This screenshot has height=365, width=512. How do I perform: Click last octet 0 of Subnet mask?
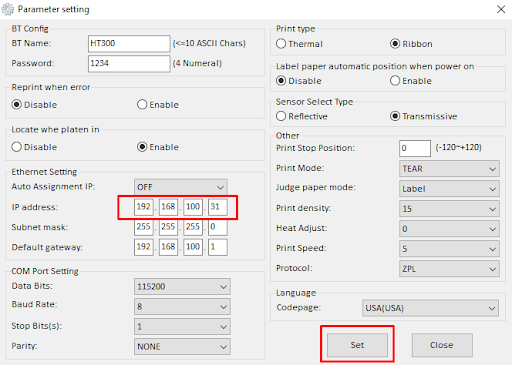218,227
